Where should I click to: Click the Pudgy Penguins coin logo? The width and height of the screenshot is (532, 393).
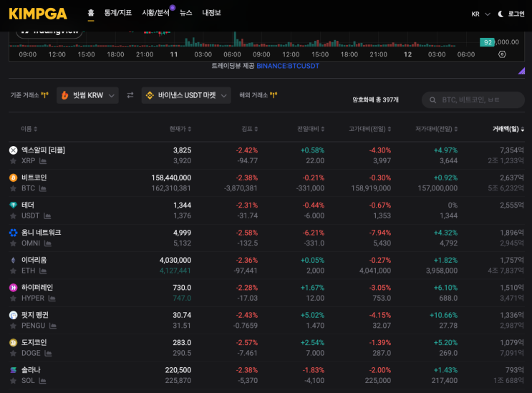point(13,315)
